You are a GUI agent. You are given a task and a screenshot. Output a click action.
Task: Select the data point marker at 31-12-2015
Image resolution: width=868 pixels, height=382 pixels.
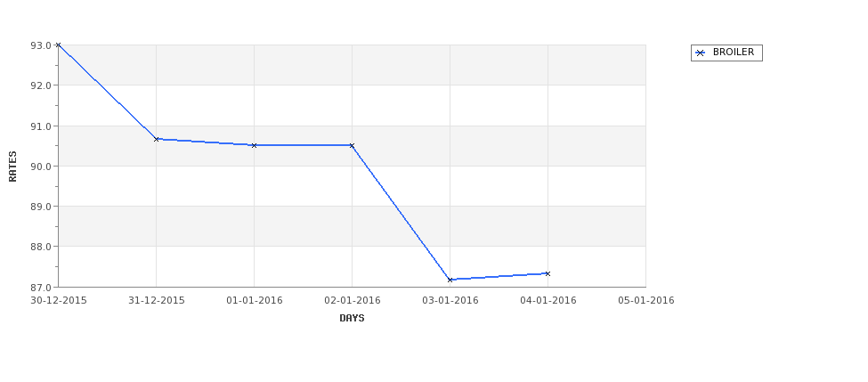pos(156,139)
